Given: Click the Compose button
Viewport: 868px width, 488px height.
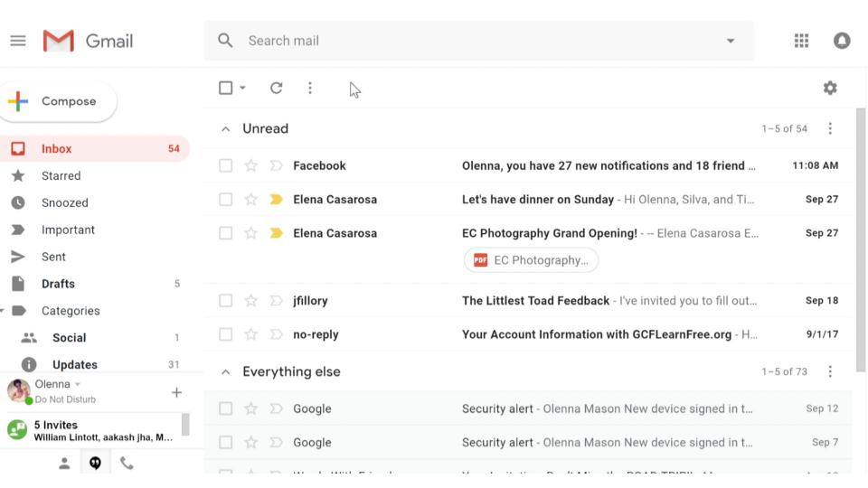Looking at the screenshot, I should (58, 101).
